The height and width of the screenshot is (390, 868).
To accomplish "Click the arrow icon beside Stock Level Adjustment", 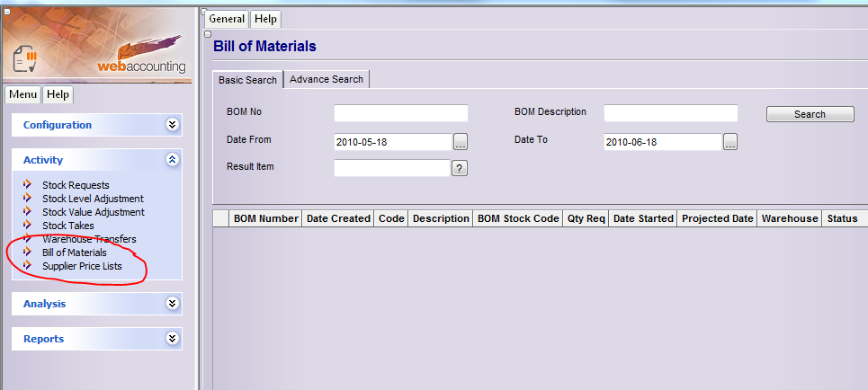I will (x=28, y=198).
